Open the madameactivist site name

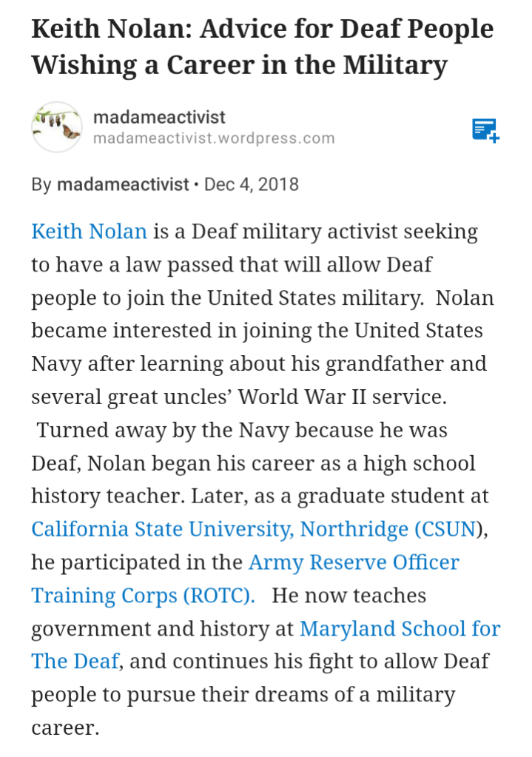(x=159, y=117)
